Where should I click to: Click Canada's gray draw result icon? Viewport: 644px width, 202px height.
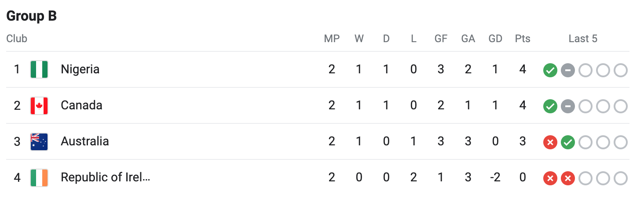pyautogui.click(x=568, y=106)
